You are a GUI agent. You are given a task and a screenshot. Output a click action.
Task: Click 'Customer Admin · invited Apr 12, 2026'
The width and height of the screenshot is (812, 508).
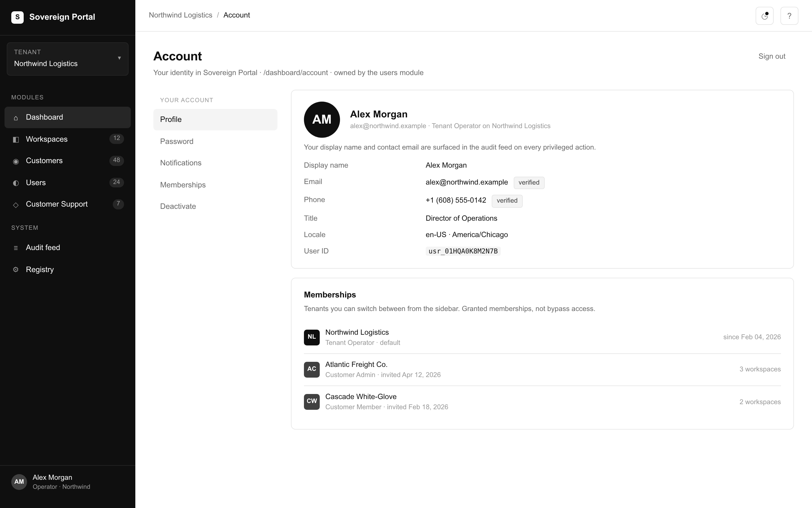[383, 375]
